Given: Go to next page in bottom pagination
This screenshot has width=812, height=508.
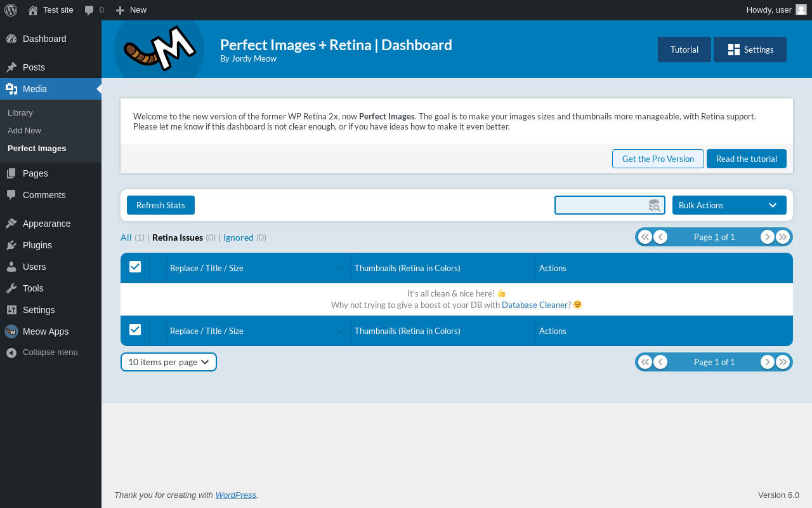Looking at the screenshot, I should (x=768, y=362).
